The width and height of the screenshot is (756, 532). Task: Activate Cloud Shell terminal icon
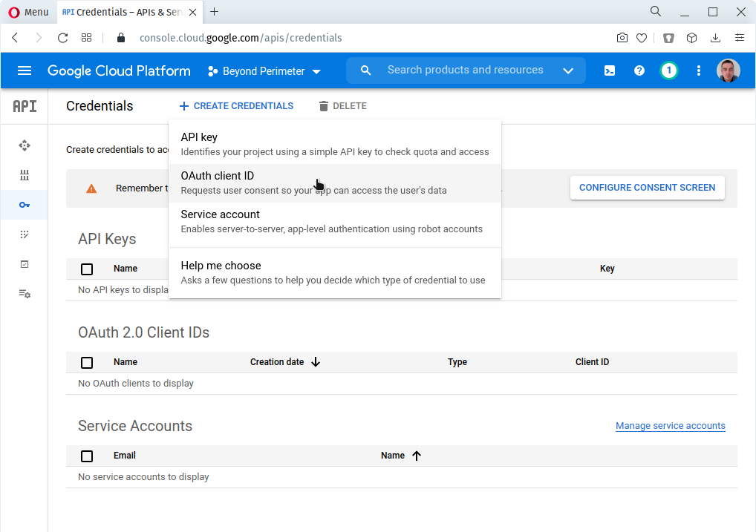(609, 71)
